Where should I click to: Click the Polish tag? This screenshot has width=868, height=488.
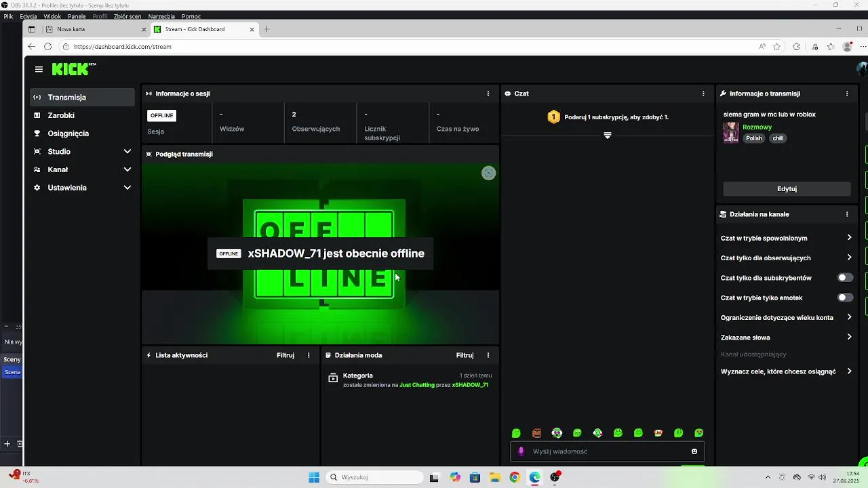(754, 138)
